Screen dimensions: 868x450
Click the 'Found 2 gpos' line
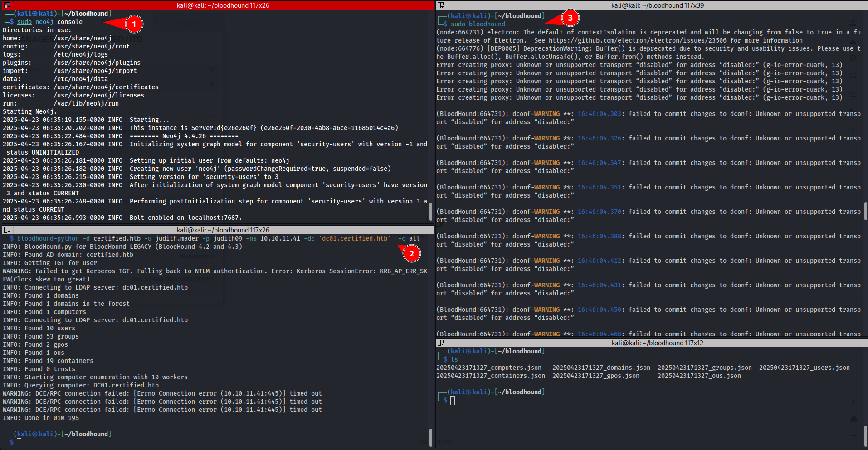[35, 344]
